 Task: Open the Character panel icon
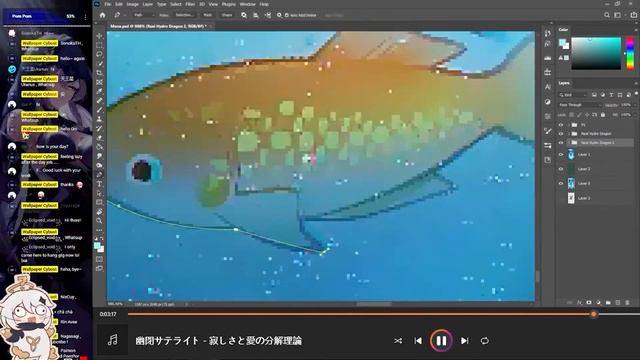(548, 87)
